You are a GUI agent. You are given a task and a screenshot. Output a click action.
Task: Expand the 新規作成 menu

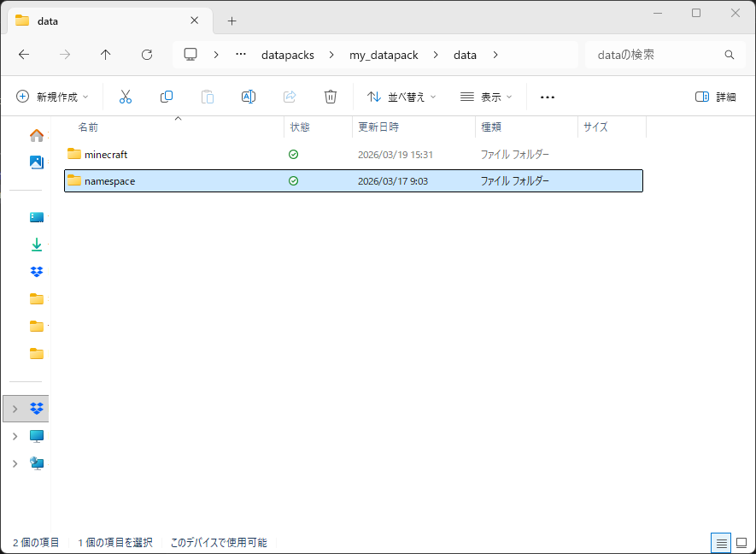click(51, 97)
